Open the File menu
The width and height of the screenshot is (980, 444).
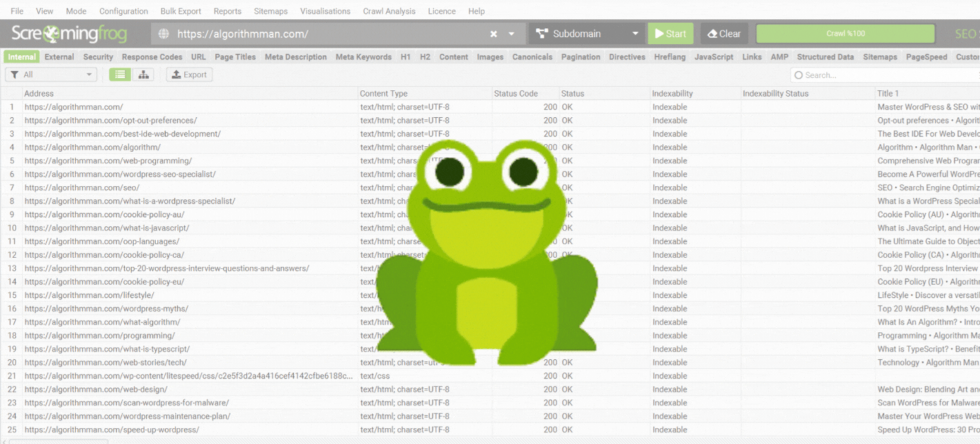click(x=17, y=11)
